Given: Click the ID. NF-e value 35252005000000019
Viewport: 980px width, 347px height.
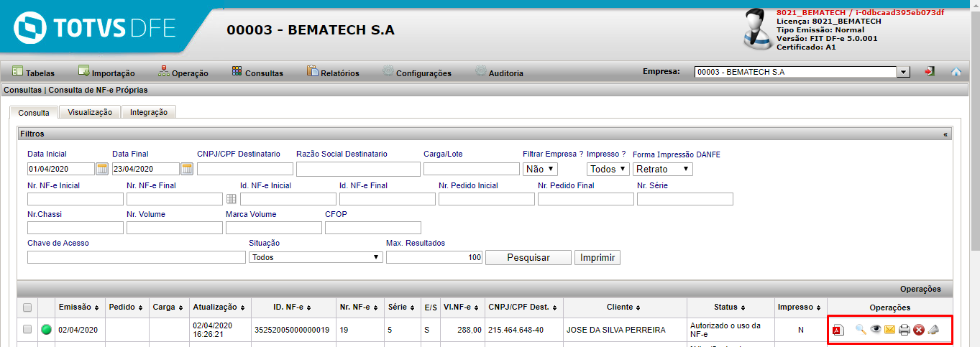Looking at the screenshot, I should point(292,330).
